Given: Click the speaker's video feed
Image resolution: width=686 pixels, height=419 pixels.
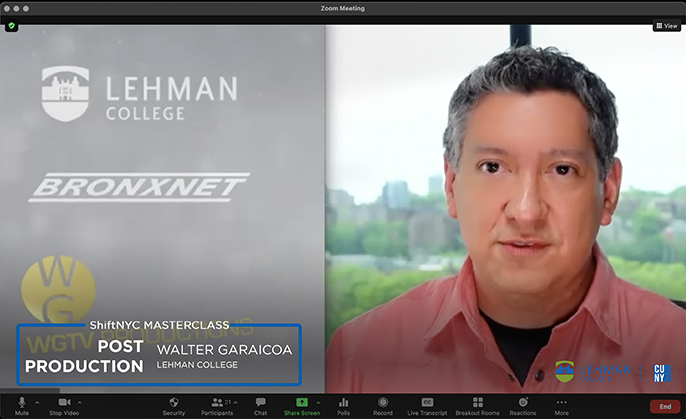Looking at the screenshot, I should point(505,209).
